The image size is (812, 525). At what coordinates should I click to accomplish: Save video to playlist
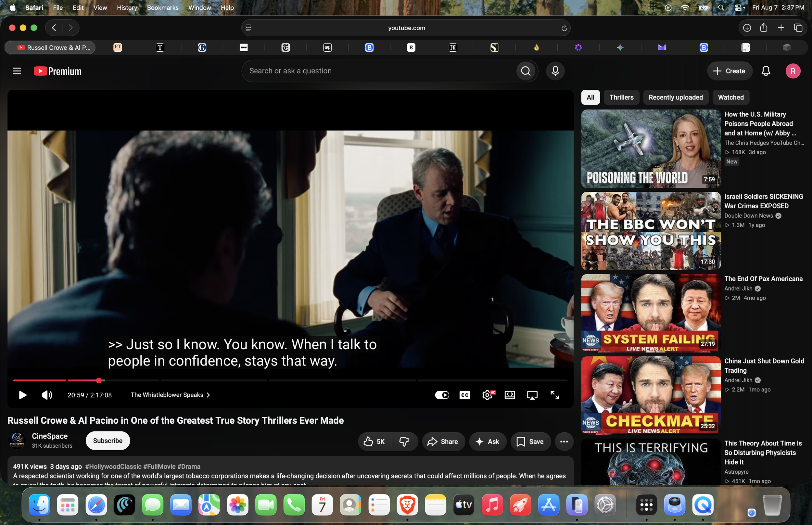tap(530, 442)
